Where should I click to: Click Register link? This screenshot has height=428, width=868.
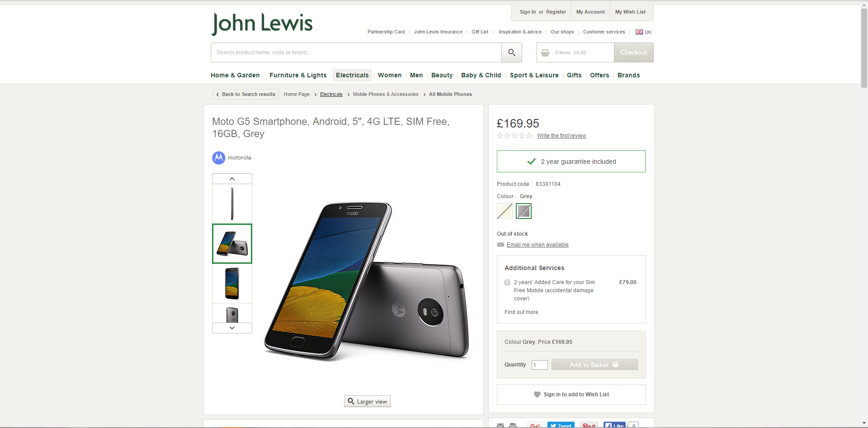(556, 12)
